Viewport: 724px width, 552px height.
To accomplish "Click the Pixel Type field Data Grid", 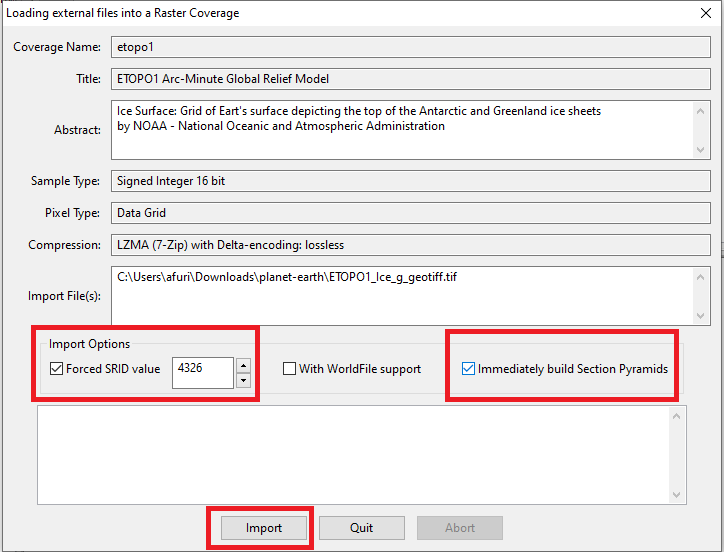I will click(x=410, y=213).
